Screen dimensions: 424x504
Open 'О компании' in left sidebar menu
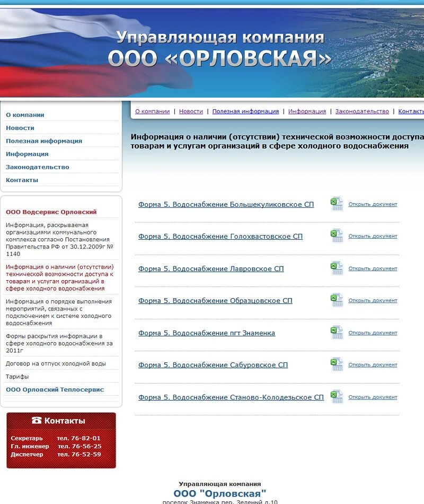click(x=25, y=115)
